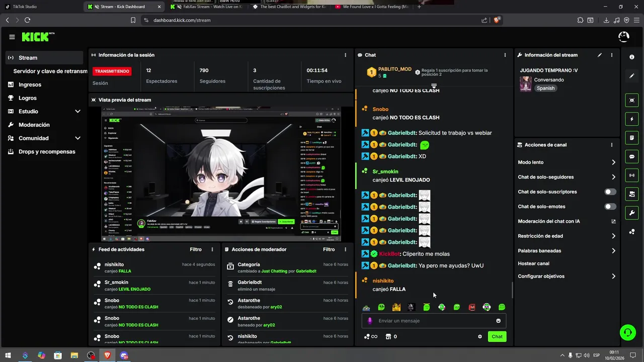Viewport: 644px width, 362px height.
Task: Enable Chat de solo-suscriptores switch
Action: pyautogui.click(x=610, y=192)
